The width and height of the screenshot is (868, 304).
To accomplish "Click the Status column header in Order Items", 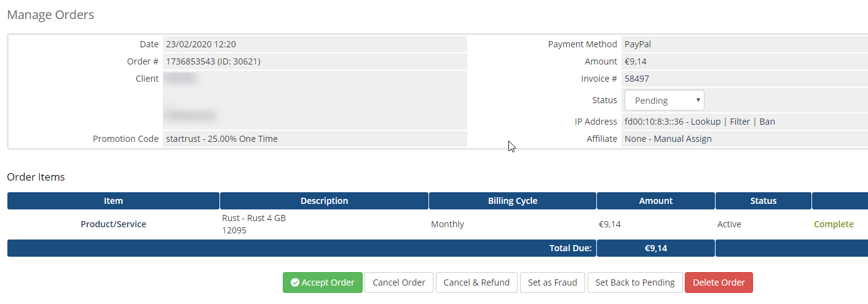I will tap(763, 201).
